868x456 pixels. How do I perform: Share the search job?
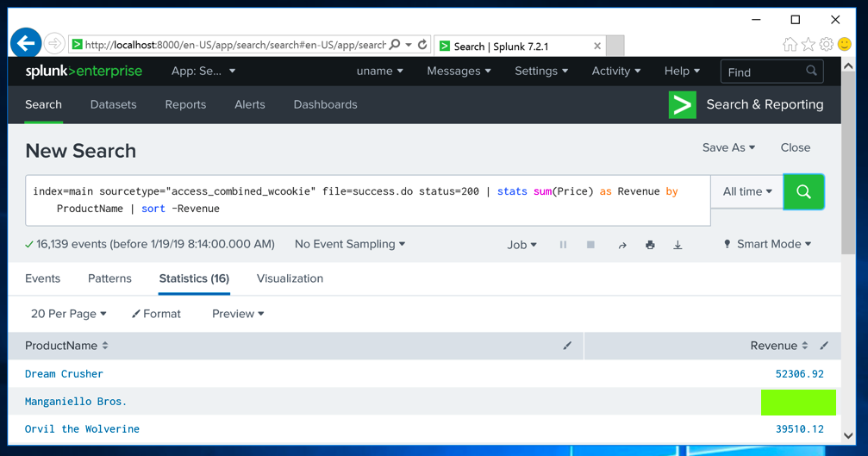click(622, 245)
